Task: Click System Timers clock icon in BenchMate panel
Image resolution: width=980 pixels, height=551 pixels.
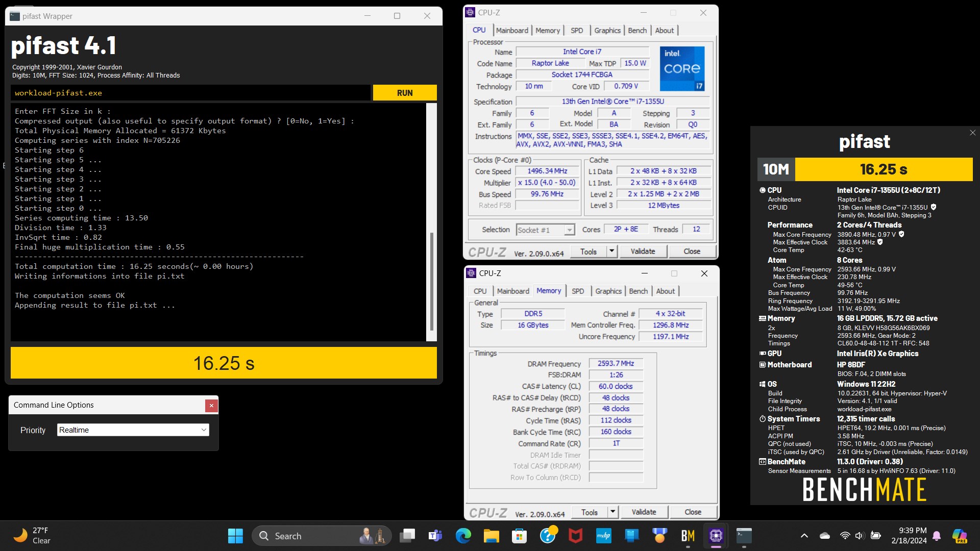Action: pos(763,419)
